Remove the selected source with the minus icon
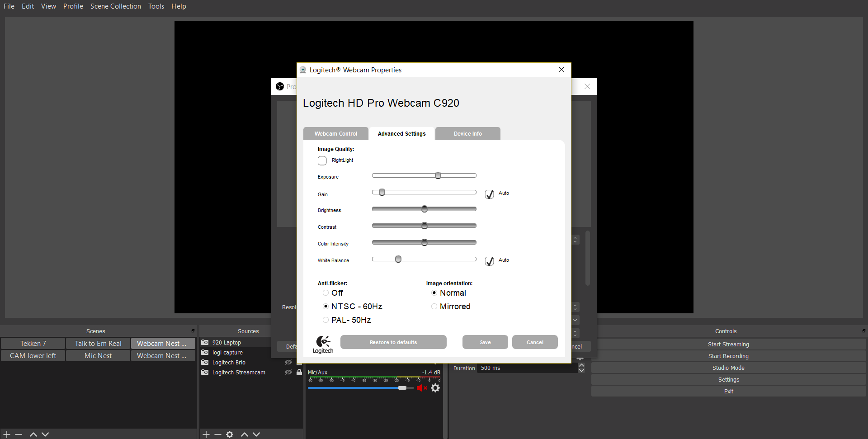 (218, 434)
